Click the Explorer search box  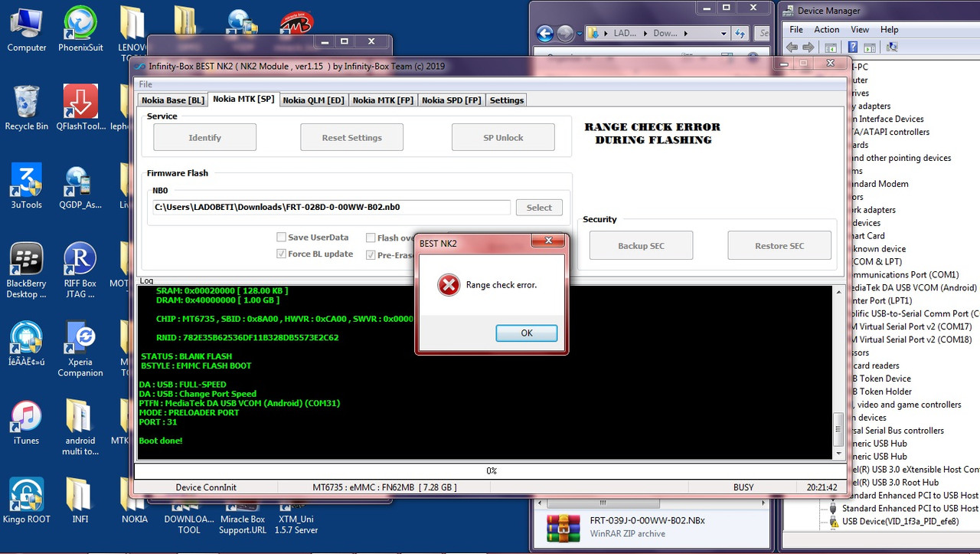click(x=762, y=34)
